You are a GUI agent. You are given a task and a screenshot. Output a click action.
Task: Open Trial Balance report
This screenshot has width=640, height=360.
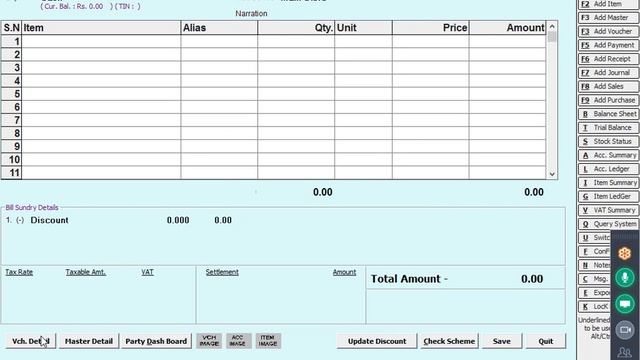[x=608, y=128]
